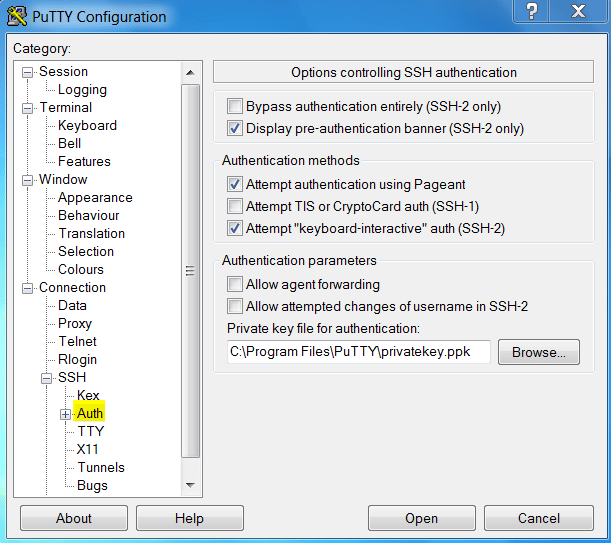Toggle Attempt authentication using Pageant
Image resolution: width=611 pixels, height=543 pixels.
[x=235, y=184]
